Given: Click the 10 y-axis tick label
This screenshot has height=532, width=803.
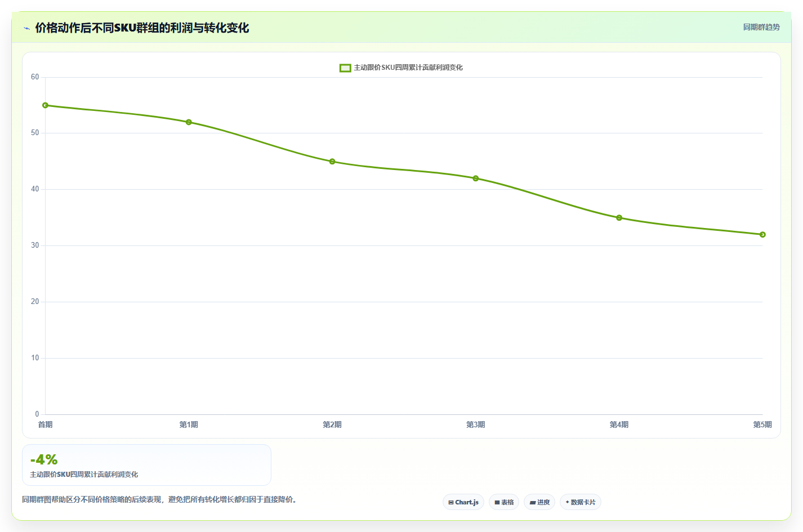Looking at the screenshot, I should click(35, 358).
